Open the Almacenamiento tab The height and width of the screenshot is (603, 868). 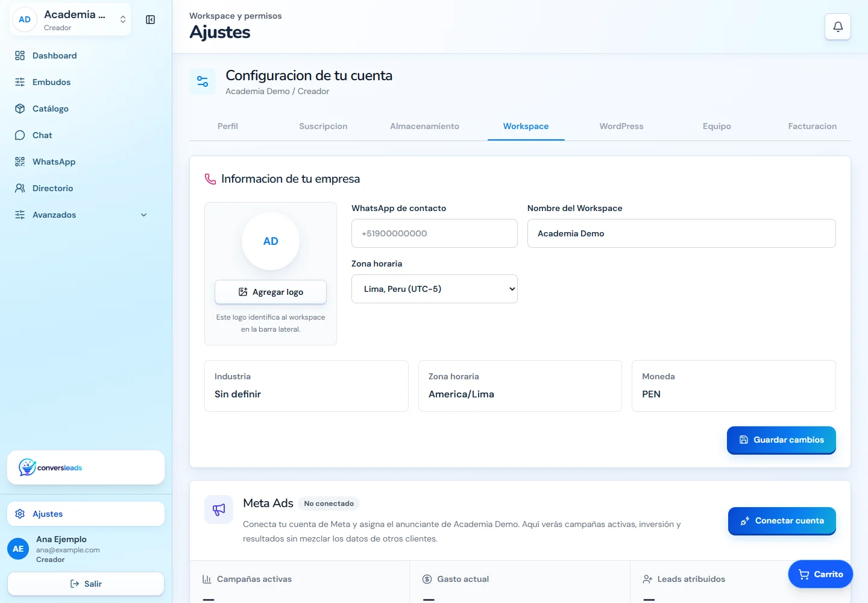click(x=424, y=126)
